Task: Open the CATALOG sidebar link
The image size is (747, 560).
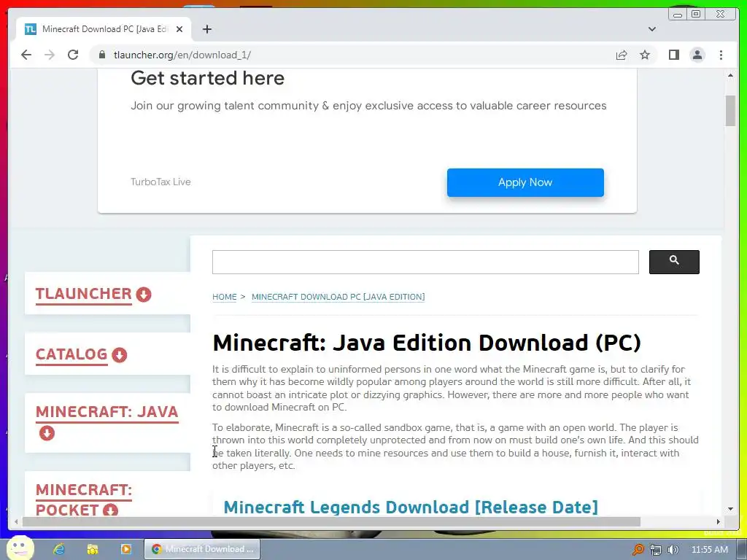Action: pos(71,354)
